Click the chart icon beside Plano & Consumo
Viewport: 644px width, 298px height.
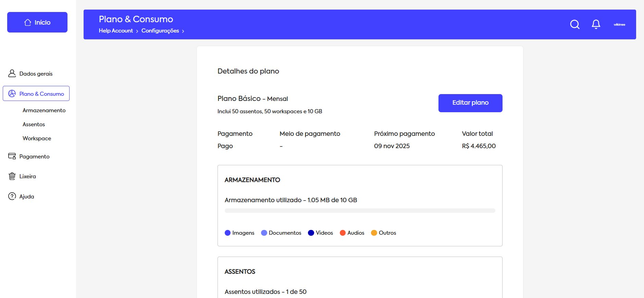coord(12,94)
